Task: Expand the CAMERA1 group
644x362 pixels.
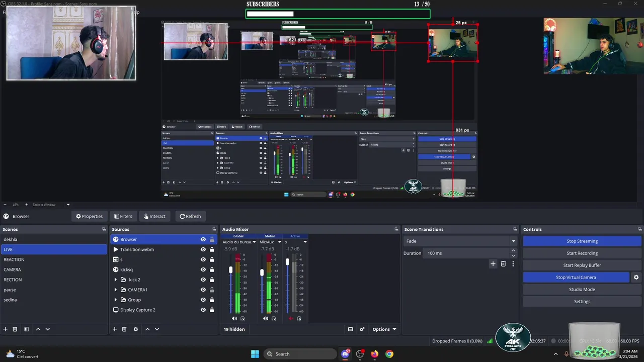Action: point(116,290)
